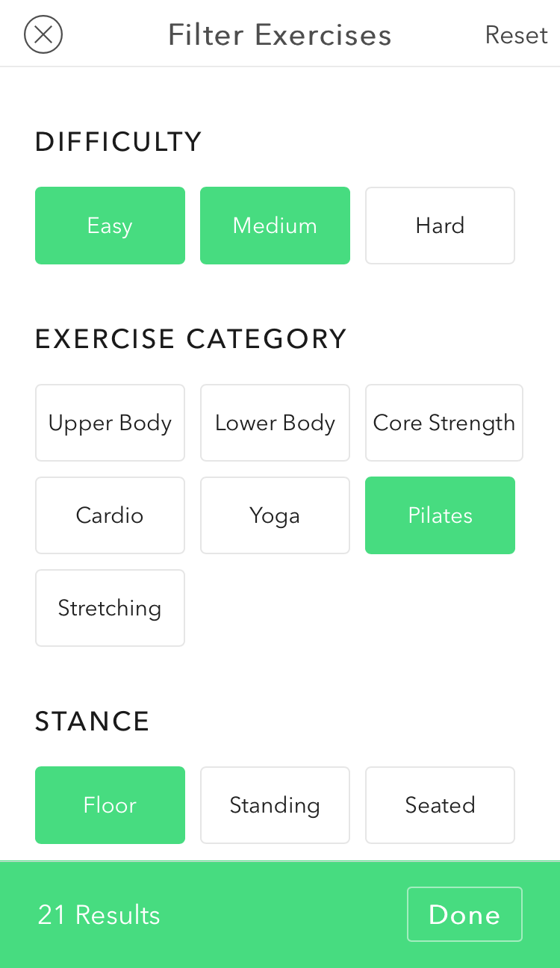Disable the Floor stance filter
The image size is (560, 968).
click(x=110, y=805)
